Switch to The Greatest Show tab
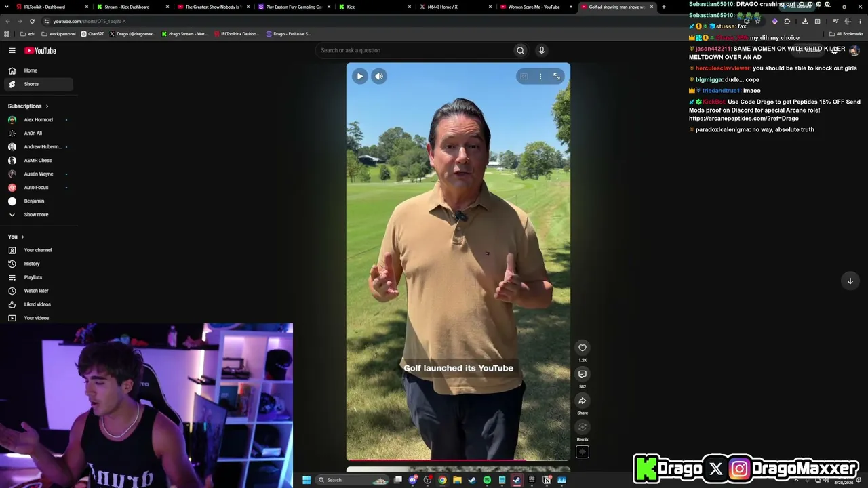The height and width of the screenshot is (488, 868). [212, 7]
